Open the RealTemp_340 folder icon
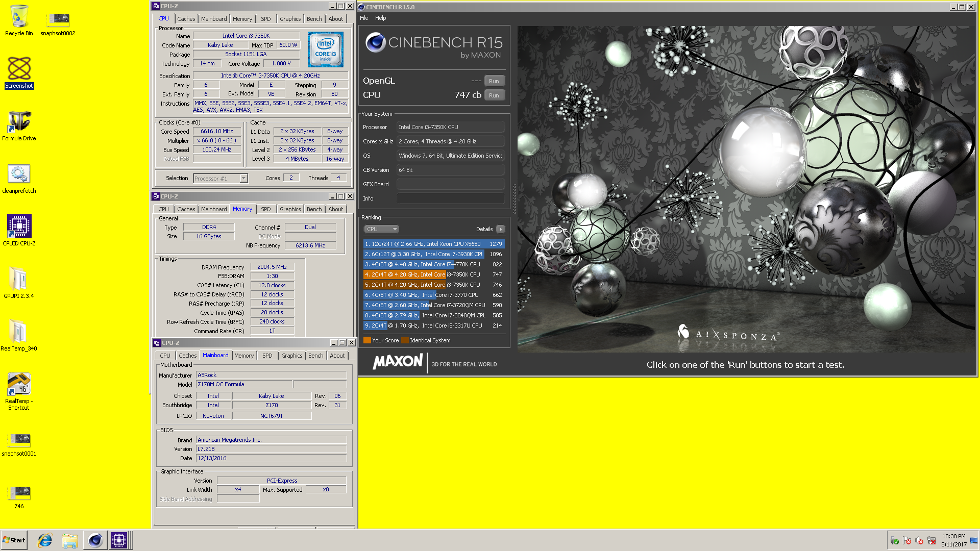 tap(19, 335)
